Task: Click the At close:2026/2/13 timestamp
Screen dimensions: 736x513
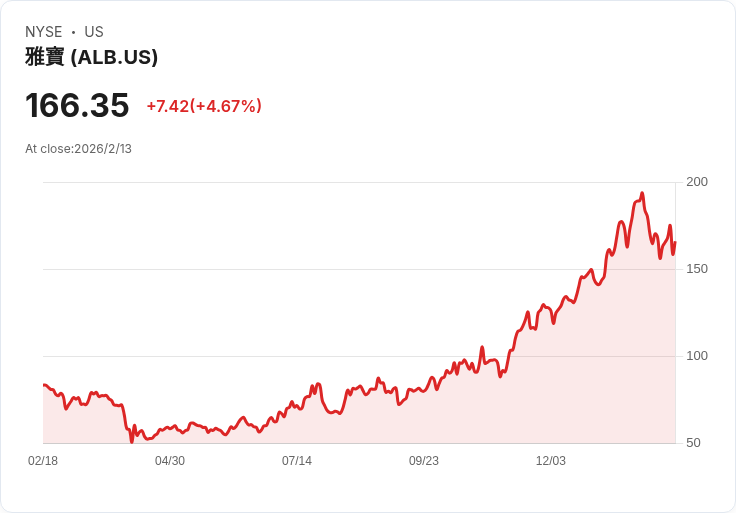Action: [x=78, y=149]
